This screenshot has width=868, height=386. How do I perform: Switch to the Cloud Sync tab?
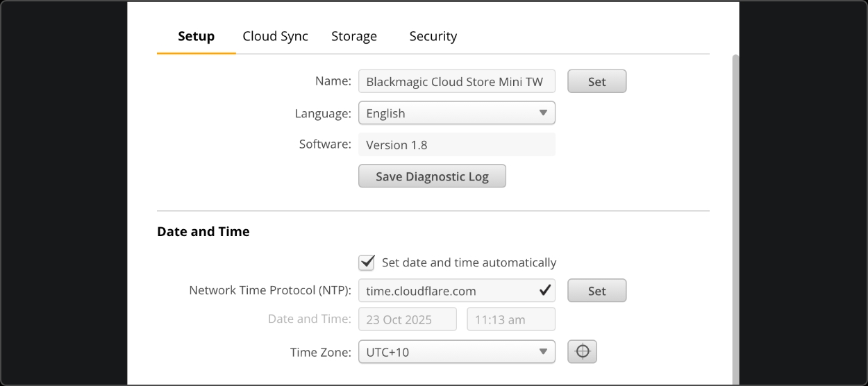275,36
